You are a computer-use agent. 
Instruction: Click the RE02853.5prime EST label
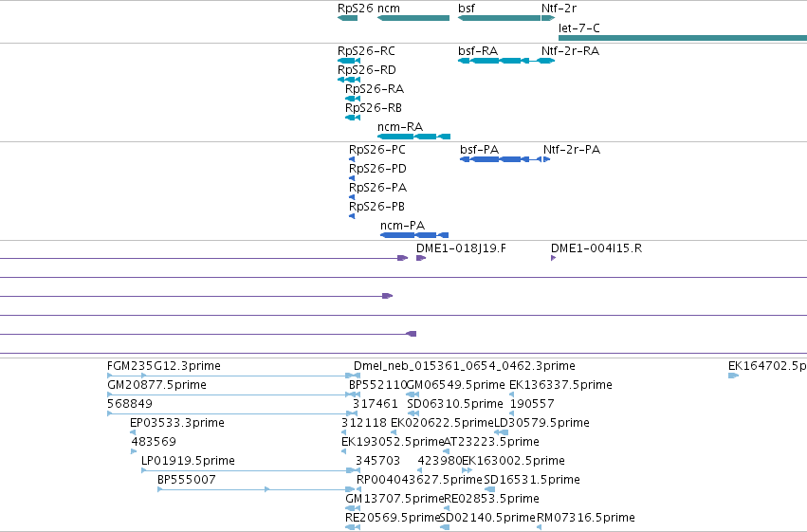tap(491, 499)
